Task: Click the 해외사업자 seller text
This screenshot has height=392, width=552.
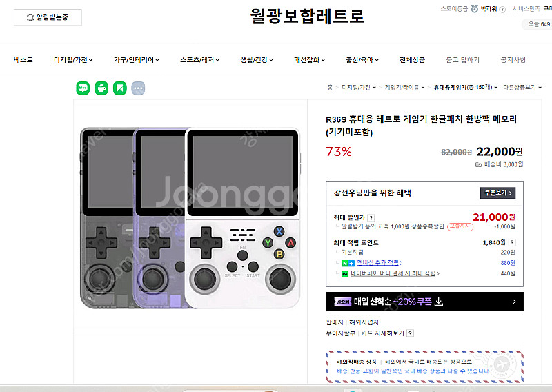Action: coord(364,322)
